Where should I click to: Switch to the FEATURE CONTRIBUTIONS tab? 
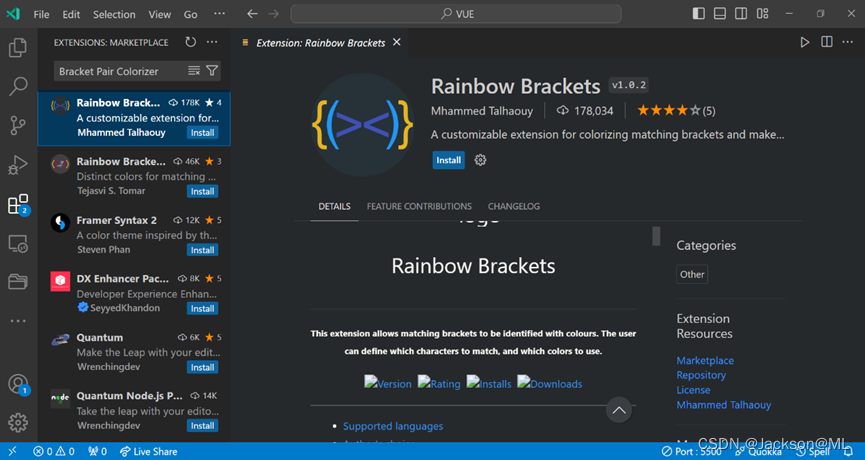coord(419,206)
